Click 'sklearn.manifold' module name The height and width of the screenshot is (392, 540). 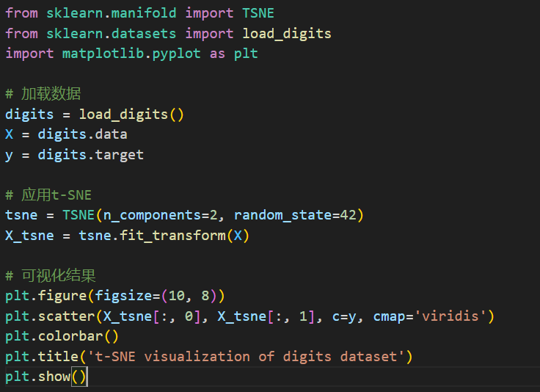coord(112,13)
